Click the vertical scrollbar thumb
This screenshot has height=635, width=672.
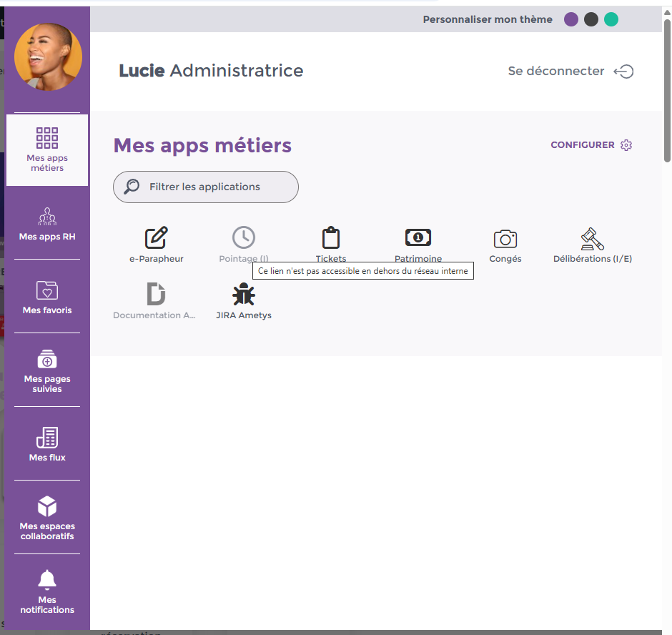click(x=667, y=89)
